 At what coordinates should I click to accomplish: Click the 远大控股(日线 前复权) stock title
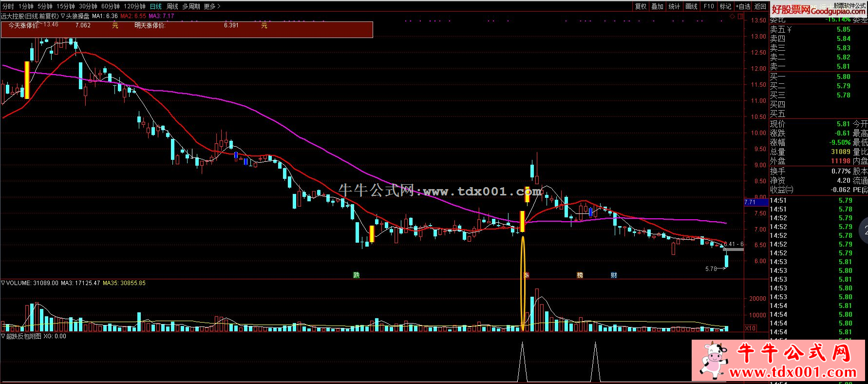(30, 16)
